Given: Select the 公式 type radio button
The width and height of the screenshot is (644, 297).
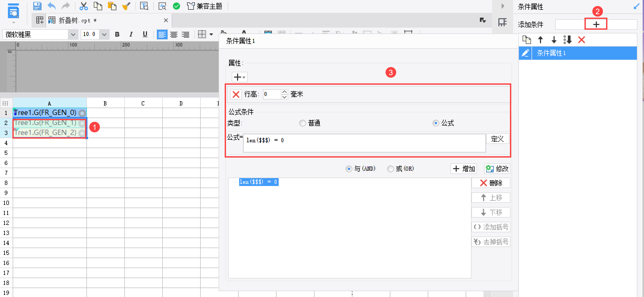Looking at the screenshot, I should 436,123.
